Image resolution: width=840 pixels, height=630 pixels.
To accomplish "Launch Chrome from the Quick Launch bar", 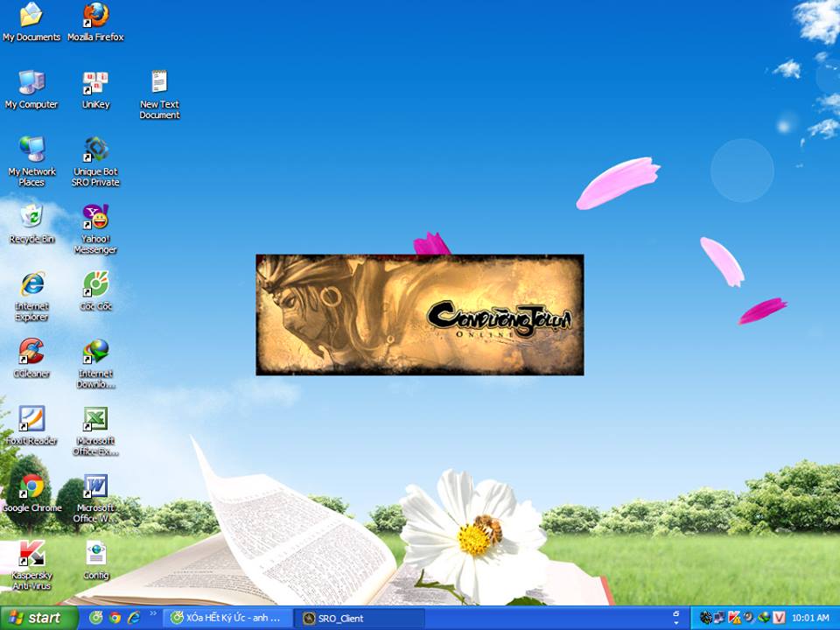I will click(115, 618).
